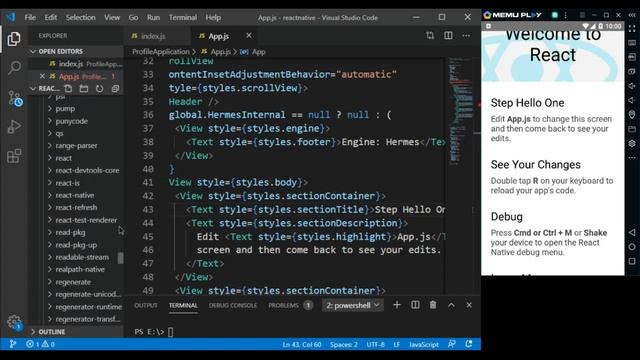Close the App.js editor tab

[249, 36]
